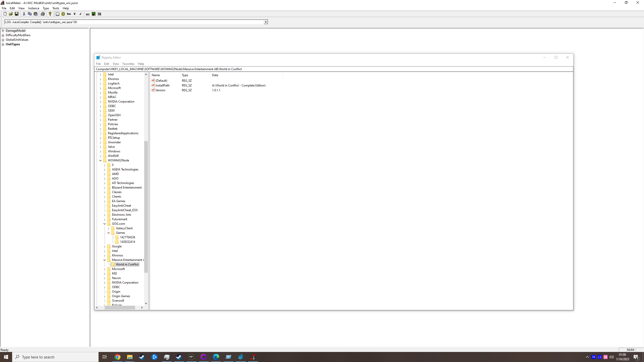Viewport: 644px width, 362px height.
Task: Click the Print icon in toolbar
Action: (43, 14)
